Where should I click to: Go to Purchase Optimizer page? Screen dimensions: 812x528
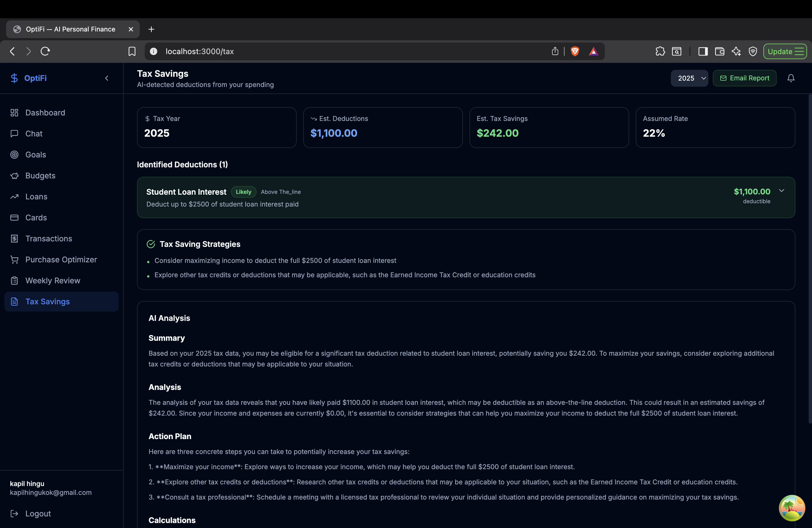[x=61, y=260]
